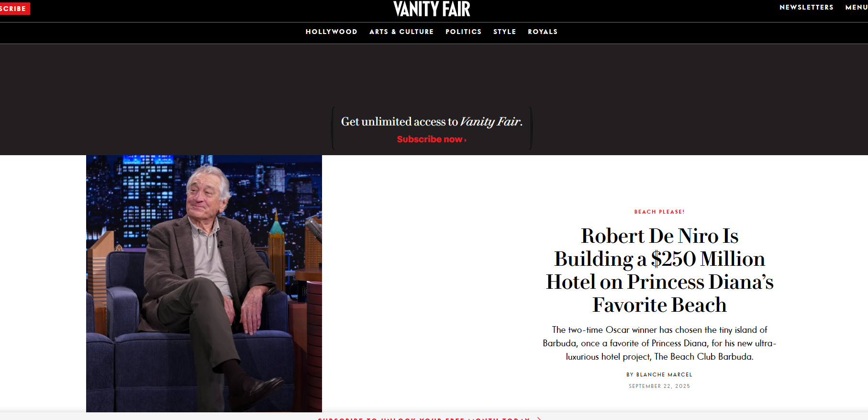Image resolution: width=868 pixels, height=420 pixels.
Task: Click the arrow on the bottom subscribe banner
Action: 539,418
